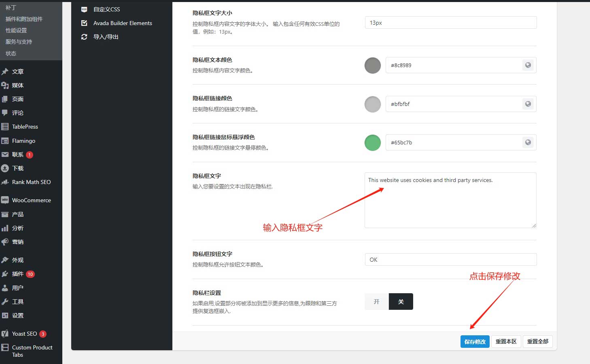The height and width of the screenshot is (364, 590).
Task: Reset the 隐私框文本颜色 to its default
Action: coord(528,65)
